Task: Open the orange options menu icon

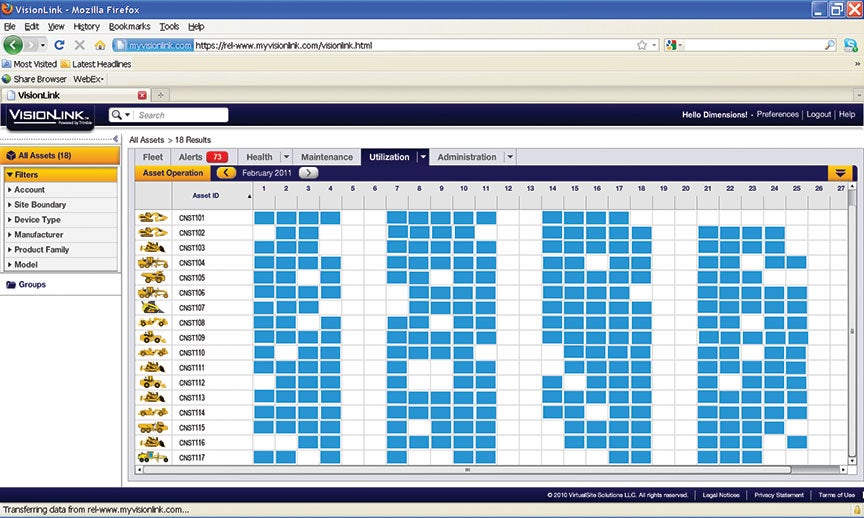Action: pos(840,173)
